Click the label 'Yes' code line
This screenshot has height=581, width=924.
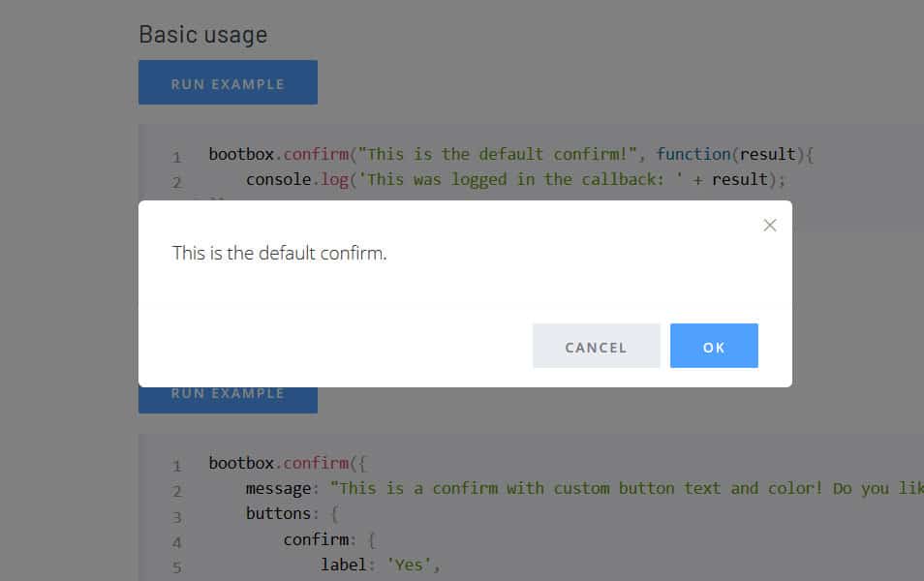coord(381,564)
